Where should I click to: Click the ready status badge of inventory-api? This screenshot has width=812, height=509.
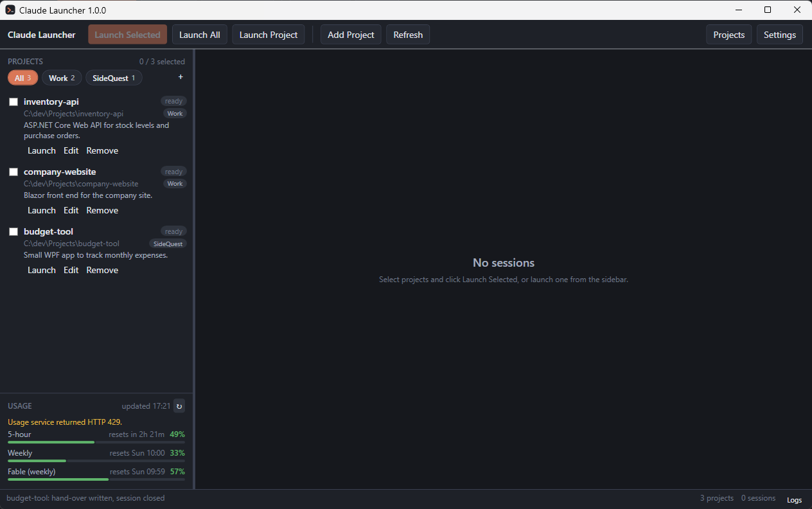(173, 101)
